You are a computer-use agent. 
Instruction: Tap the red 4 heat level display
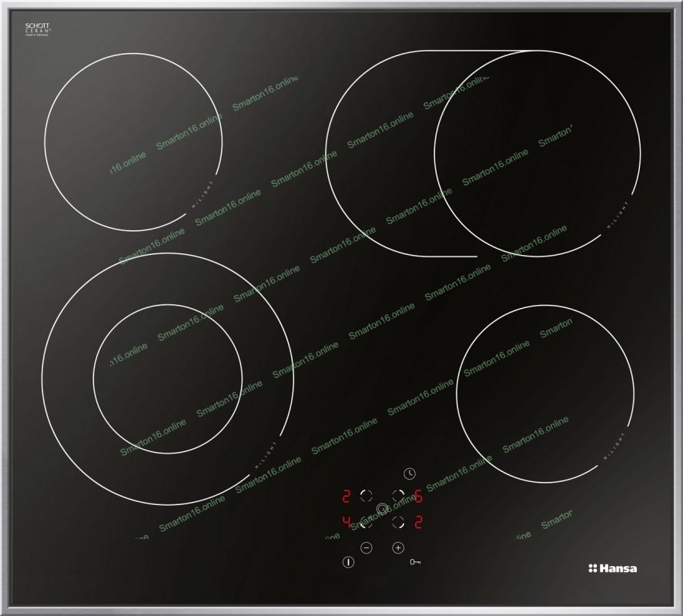pyautogui.click(x=347, y=523)
